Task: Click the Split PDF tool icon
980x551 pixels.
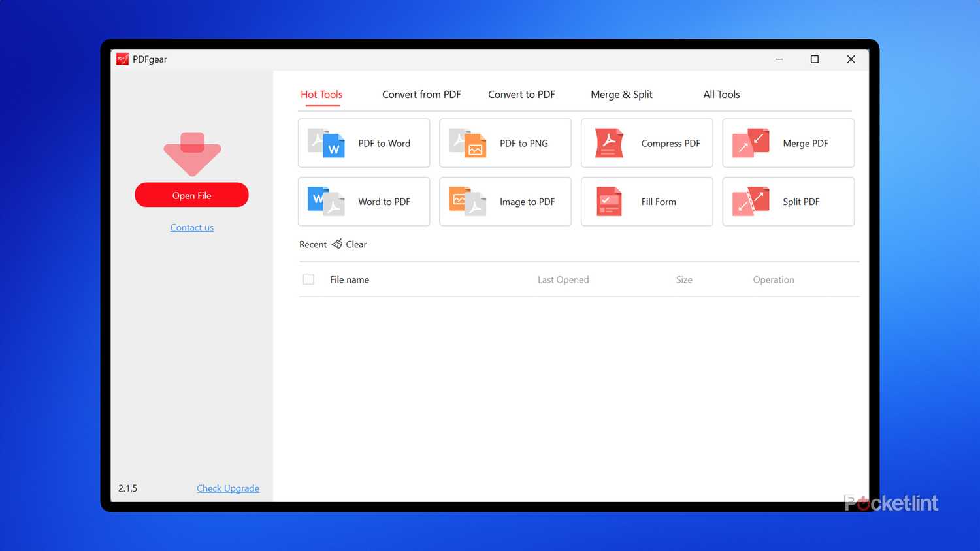Action: tap(751, 202)
